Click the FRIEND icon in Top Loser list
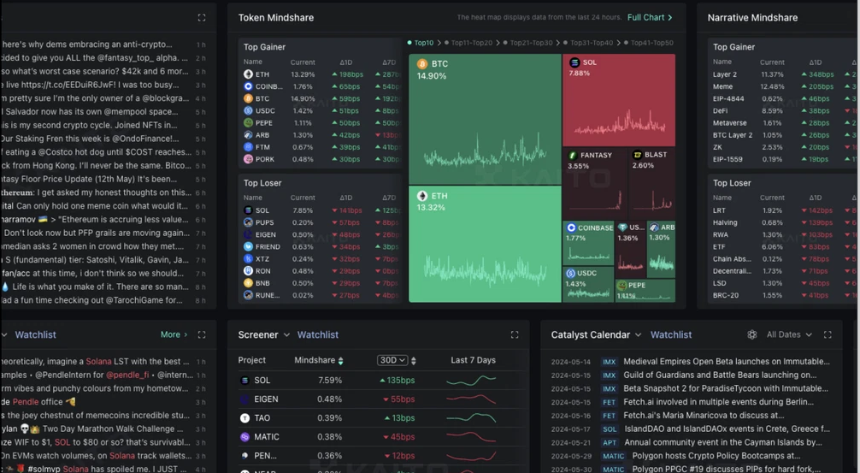This screenshot has height=473, width=860. click(248, 246)
